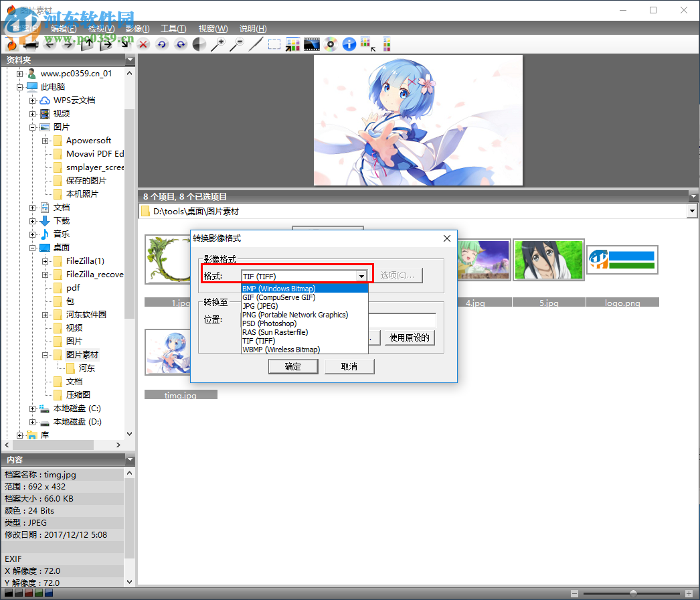Click the right-arrow folder icon in toolbar
Screen dimensions: 700x600
coord(106,44)
